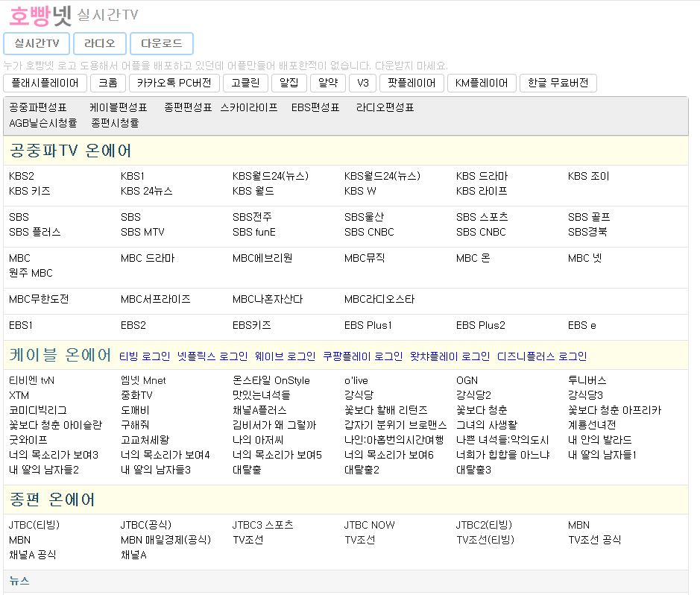This screenshot has height=595, width=700.
Task: Open the JTBC NOW channel link
Action: pos(369,525)
